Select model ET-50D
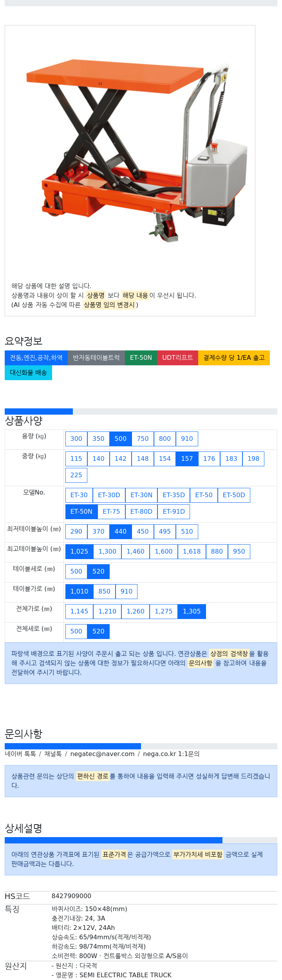Viewport: 282px width, 980px height. pos(234,495)
